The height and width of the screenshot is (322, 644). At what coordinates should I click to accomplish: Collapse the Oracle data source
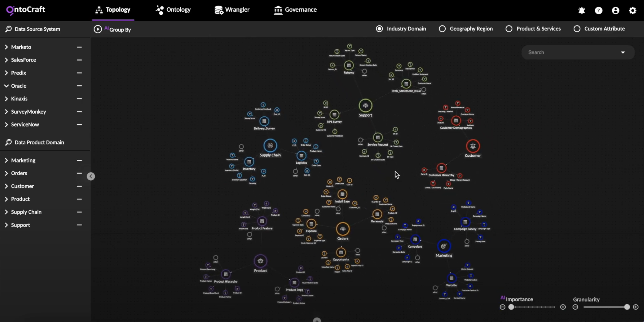tap(7, 86)
